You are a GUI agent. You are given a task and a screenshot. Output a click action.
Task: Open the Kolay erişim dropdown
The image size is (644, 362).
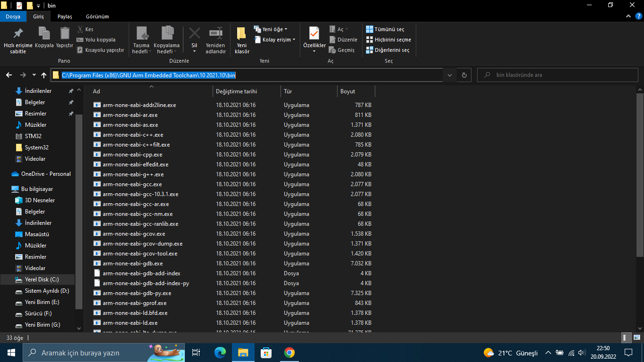click(275, 40)
